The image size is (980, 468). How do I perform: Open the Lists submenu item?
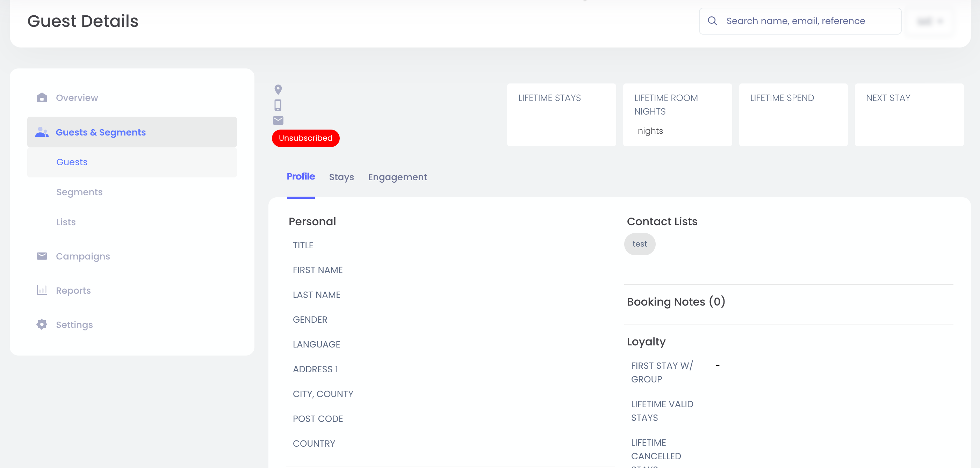pyautogui.click(x=66, y=222)
